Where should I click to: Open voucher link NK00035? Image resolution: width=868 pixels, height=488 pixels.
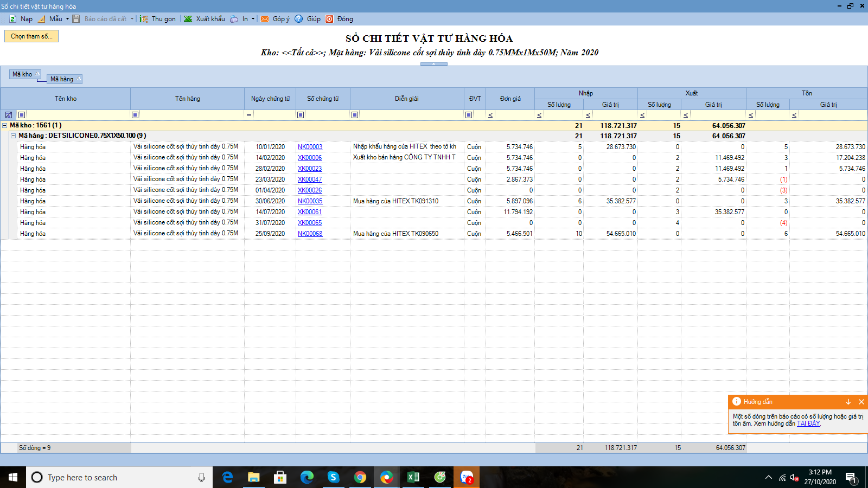[310, 201]
